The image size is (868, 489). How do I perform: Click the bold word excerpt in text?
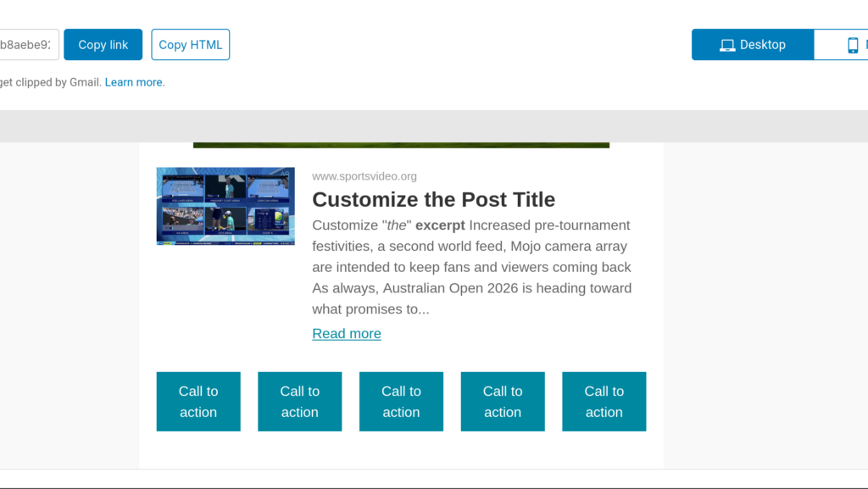(x=440, y=225)
